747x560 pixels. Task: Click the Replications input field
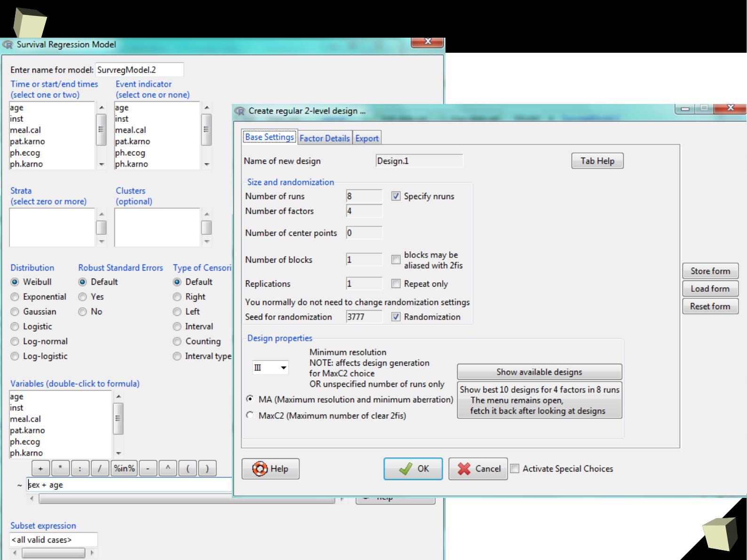click(364, 284)
